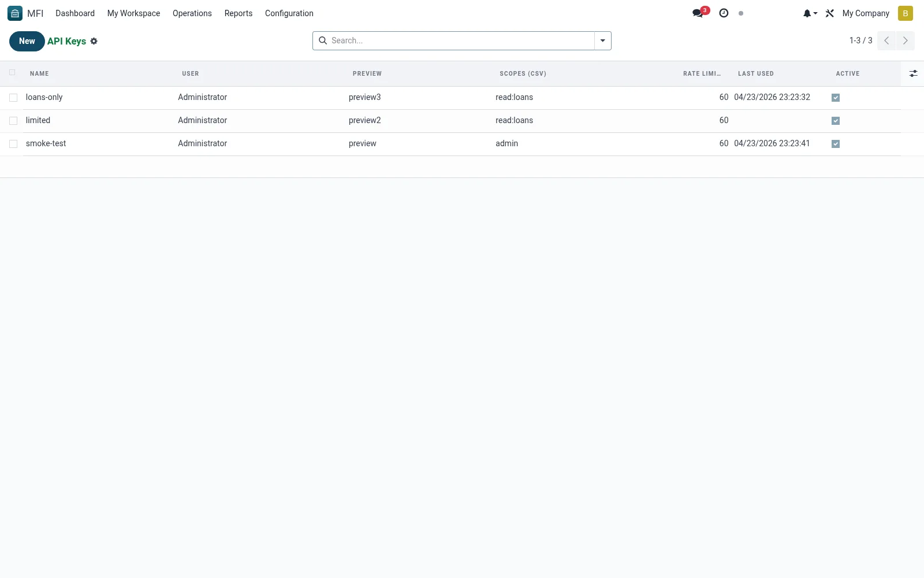Click the user avatar B icon
This screenshot has width=924, height=578.
(x=905, y=13)
